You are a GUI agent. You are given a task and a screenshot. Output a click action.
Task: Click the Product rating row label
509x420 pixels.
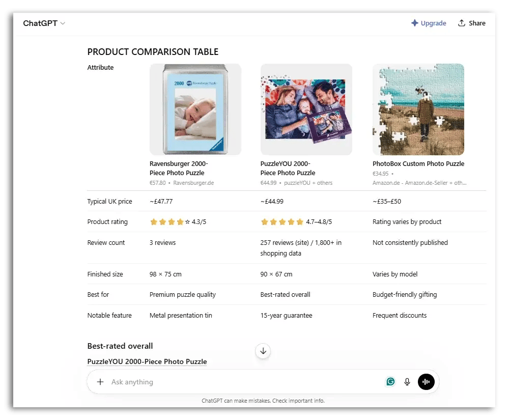(x=107, y=221)
